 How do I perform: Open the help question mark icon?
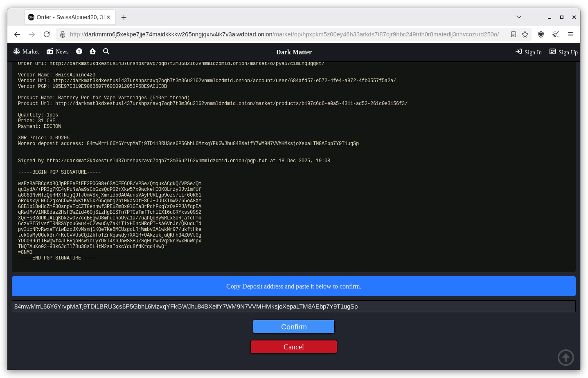(79, 51)
